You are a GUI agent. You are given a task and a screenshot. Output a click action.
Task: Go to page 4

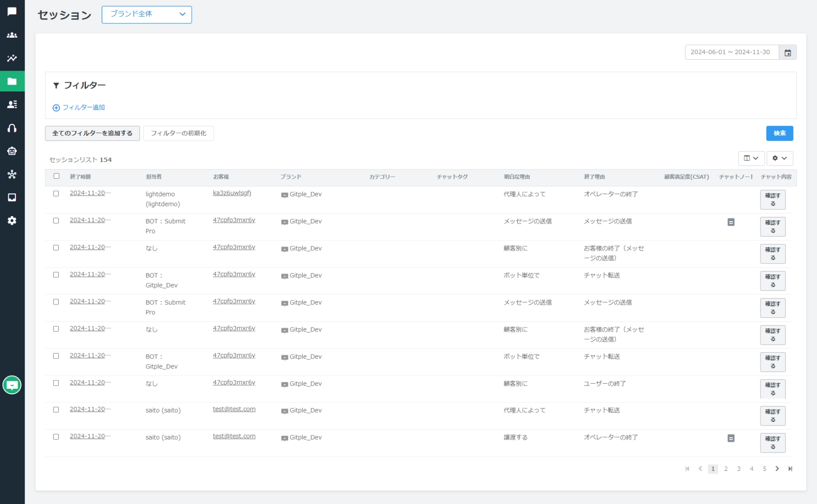click(x=752, y=469)
